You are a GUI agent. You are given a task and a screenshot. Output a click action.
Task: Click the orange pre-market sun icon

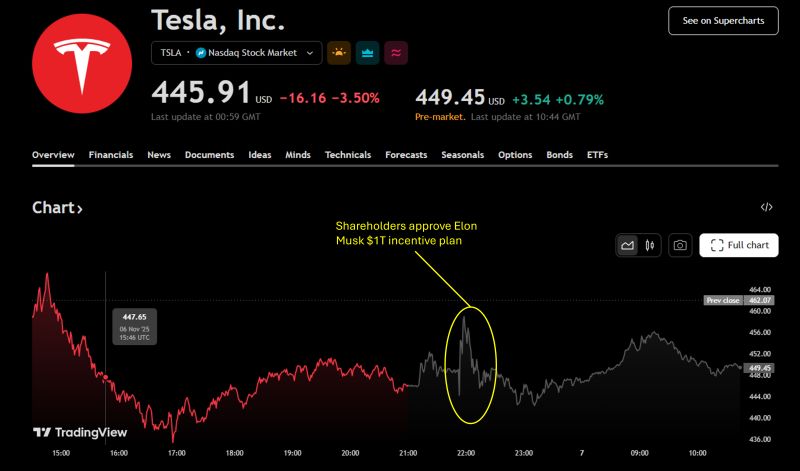339,52
